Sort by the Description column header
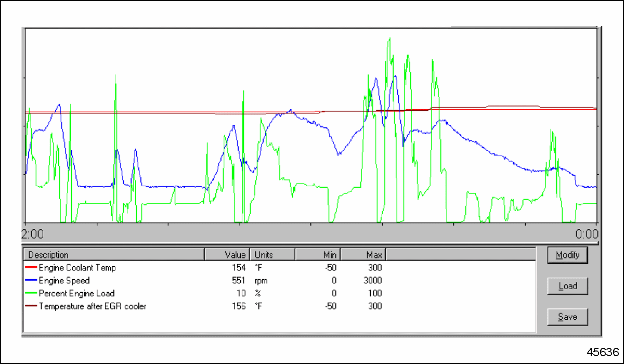Image resolution: width=624 pixels, height=364 pixels. (113, 255)
